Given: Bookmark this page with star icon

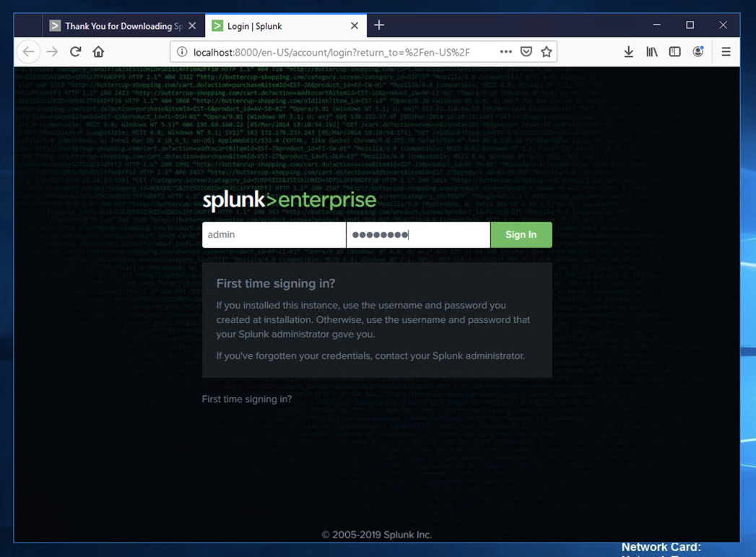Looking at the screenshot, I should click(547, 51).
